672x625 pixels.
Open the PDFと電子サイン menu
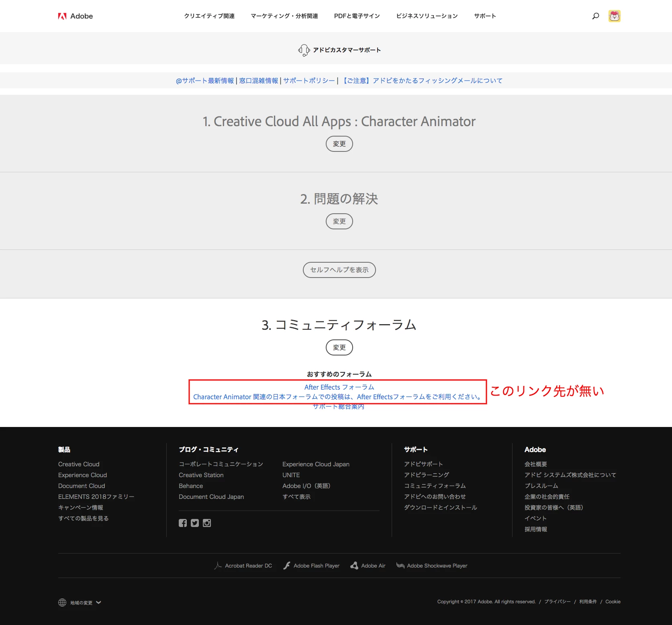[x=357, y=16]
